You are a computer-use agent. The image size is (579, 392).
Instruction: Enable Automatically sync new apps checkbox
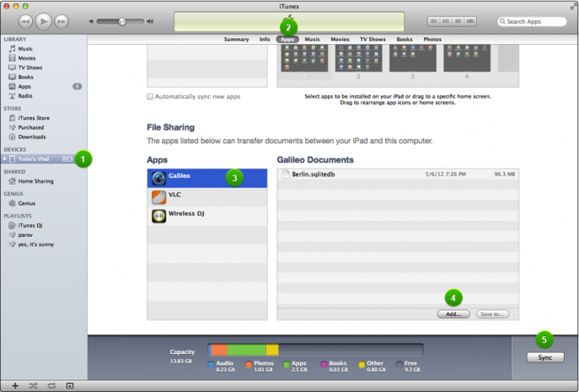pyautogui.click(x=150, y=97)
